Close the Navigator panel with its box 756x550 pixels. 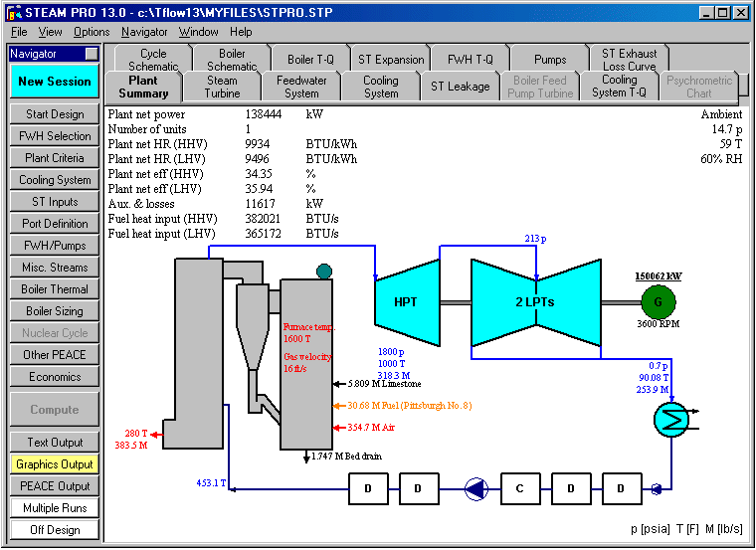click(92, 54)
